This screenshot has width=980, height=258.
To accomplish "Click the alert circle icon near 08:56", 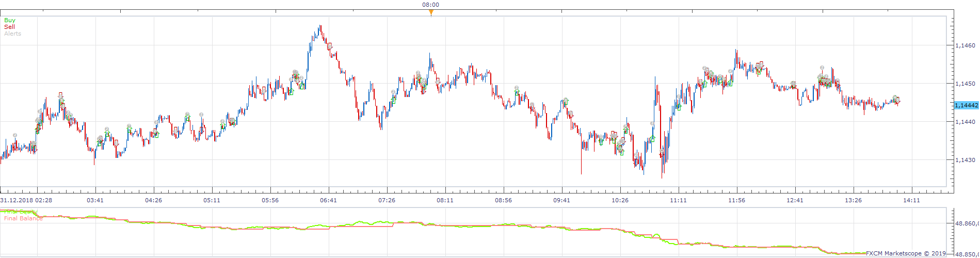I will click(517, 88).
